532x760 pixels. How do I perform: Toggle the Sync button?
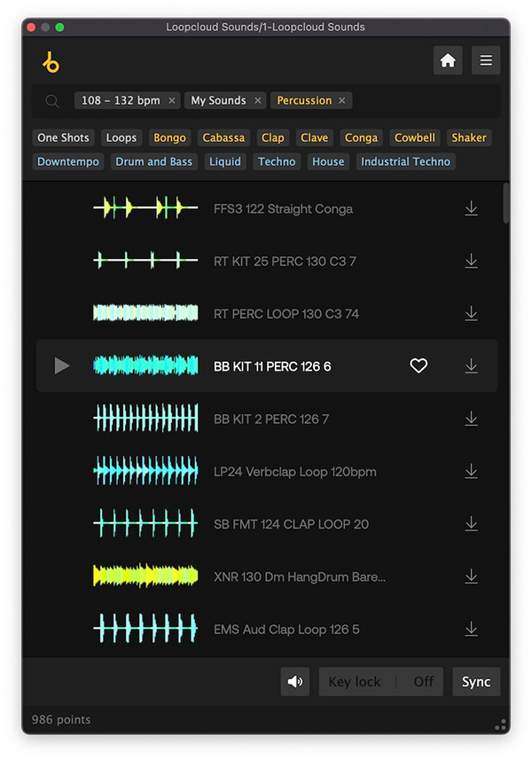476,681
